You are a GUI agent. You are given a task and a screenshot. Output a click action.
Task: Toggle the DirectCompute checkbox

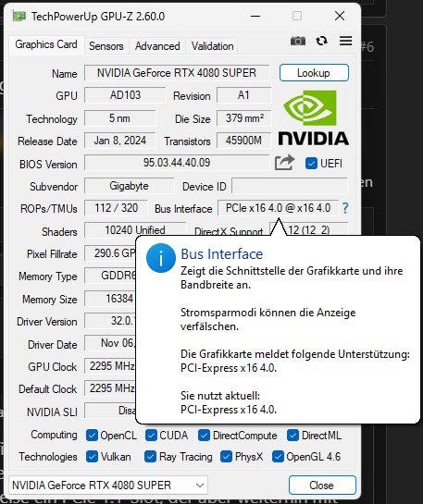[x=204, y=436]
